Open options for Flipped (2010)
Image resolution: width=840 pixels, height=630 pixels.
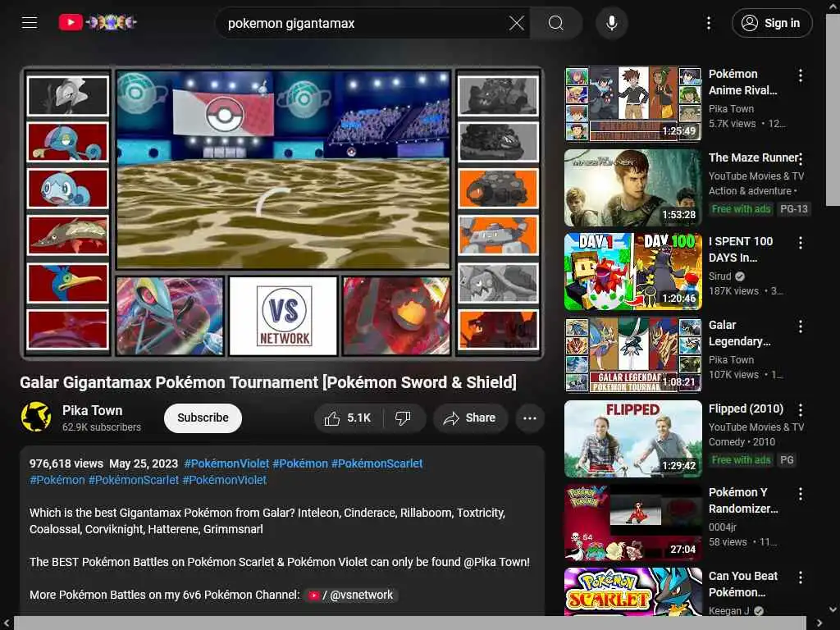tap(801, 410)
